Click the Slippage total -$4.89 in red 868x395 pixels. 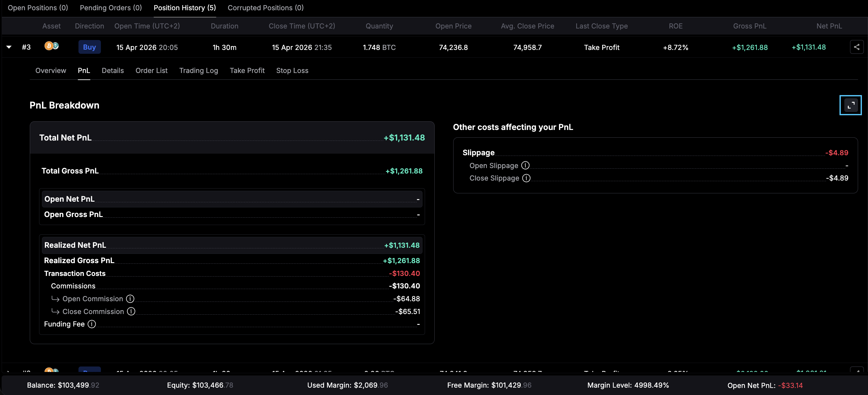(x=837, y=153)
